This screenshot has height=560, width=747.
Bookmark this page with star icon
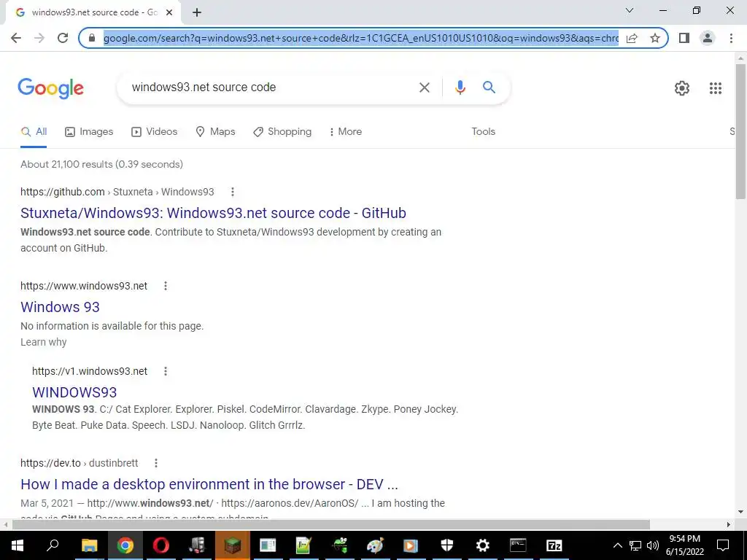tap(655, 38)
